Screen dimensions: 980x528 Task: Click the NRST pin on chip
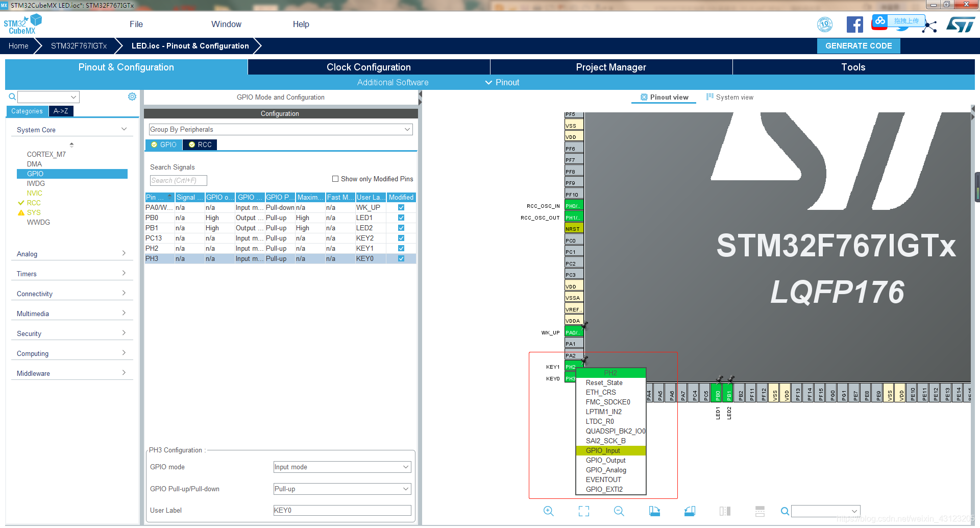point(574,229)
